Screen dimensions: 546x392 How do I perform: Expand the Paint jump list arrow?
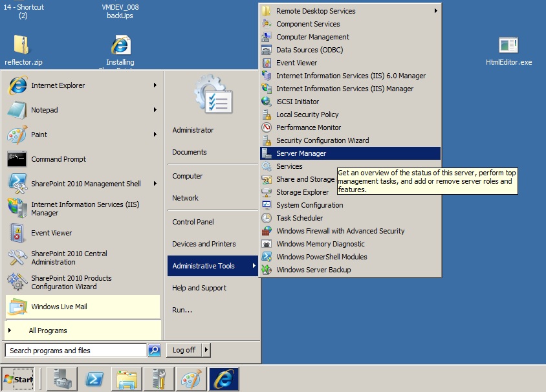click(155, 135)
